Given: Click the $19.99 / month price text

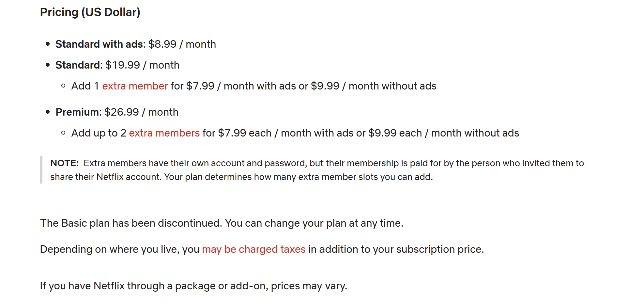Looking at the screenshot, I should [142, 65].
